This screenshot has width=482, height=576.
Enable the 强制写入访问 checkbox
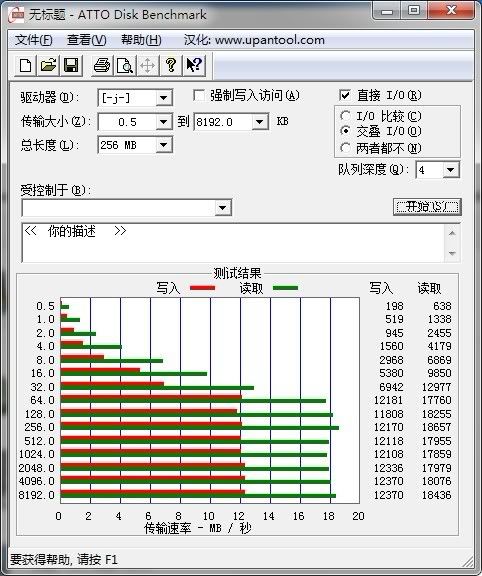coord(199,96)
